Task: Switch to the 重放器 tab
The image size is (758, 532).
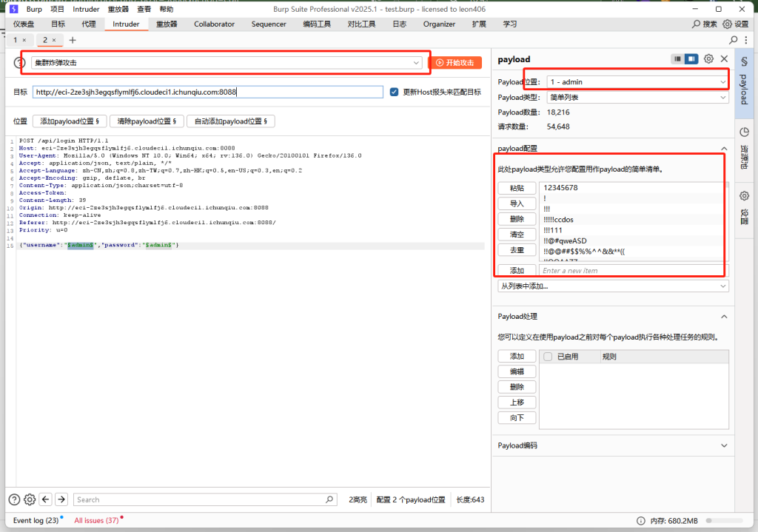Action: (x=167, y=24)
